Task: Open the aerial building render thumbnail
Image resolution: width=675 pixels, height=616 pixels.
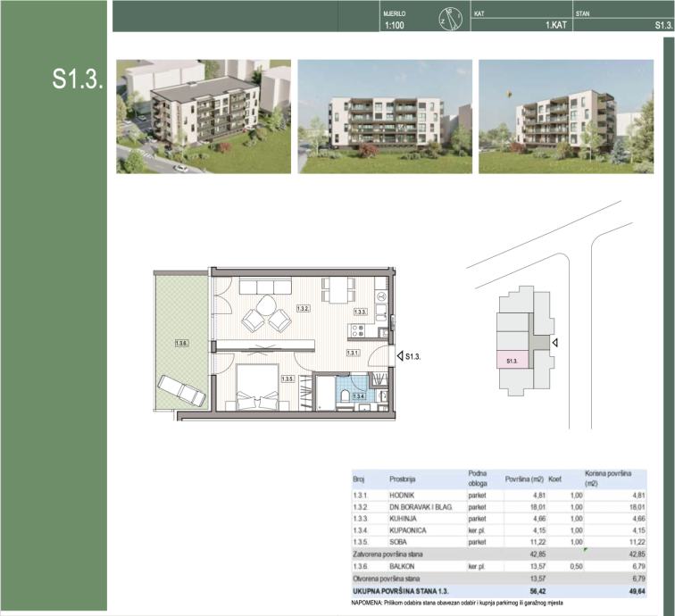Action: (204, 116)
